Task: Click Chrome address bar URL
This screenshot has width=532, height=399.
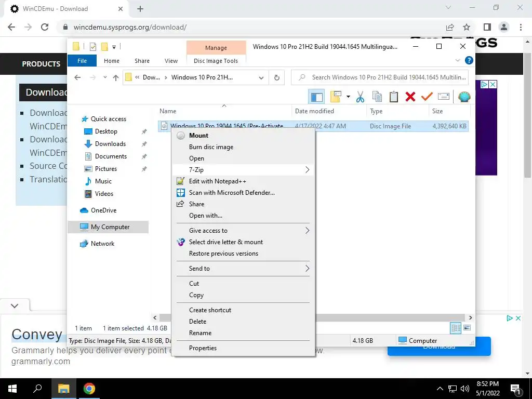Action: coord(130,27)
